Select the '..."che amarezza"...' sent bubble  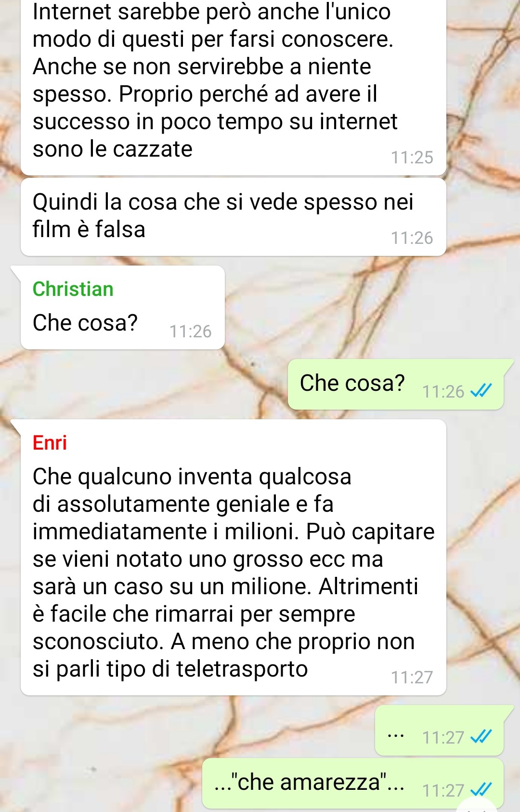[x=353, y=784]
